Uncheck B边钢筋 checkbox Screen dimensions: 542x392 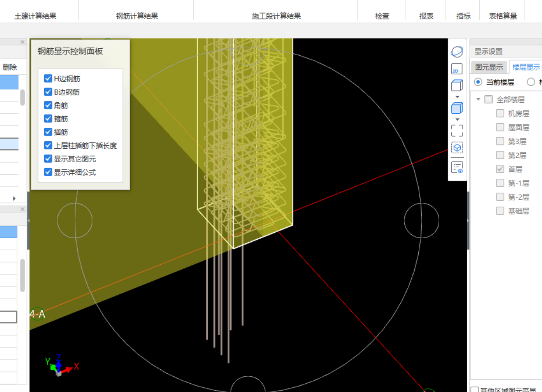[48, 92]
